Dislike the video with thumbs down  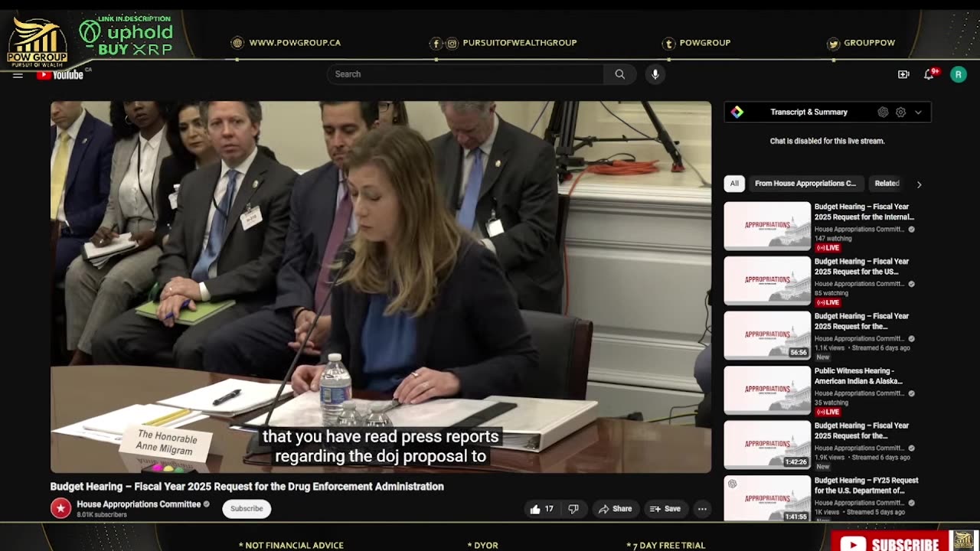(x=573, y=509)
